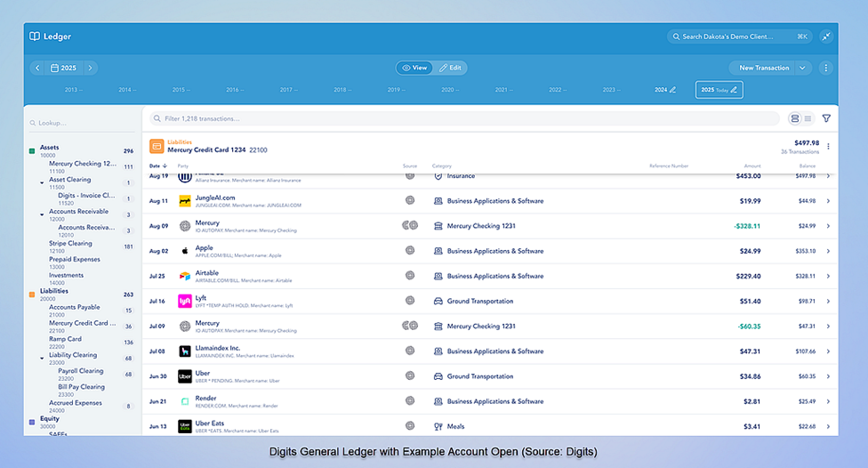Click the Airtable merchant logo

point(185,276)
